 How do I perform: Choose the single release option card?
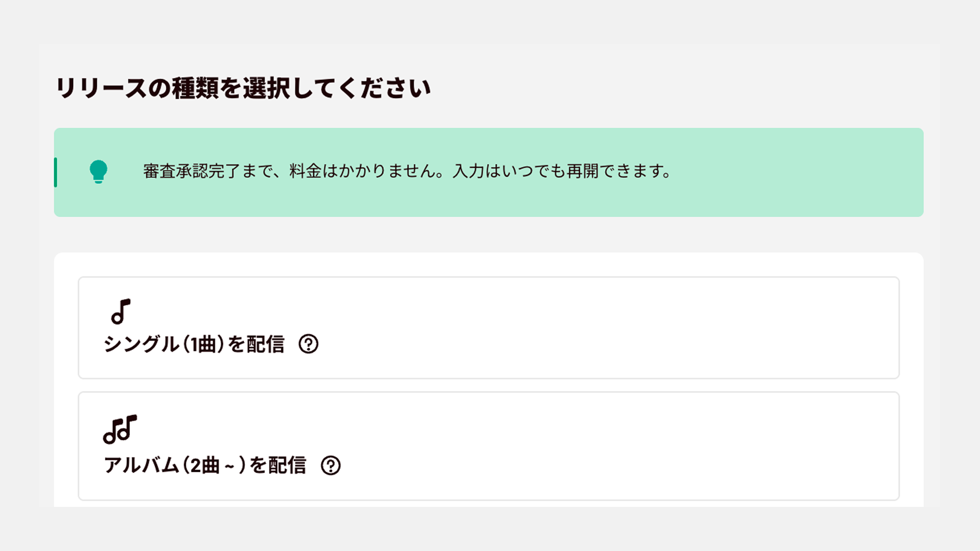click(x=489, y=328)
